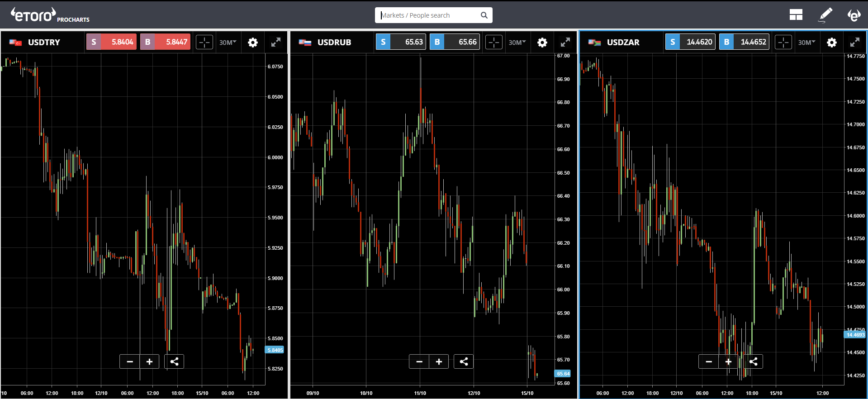Screen dimensions: 868x399
Task: Click the USDRUB current price label 65.64
Action: pos(563,374)
